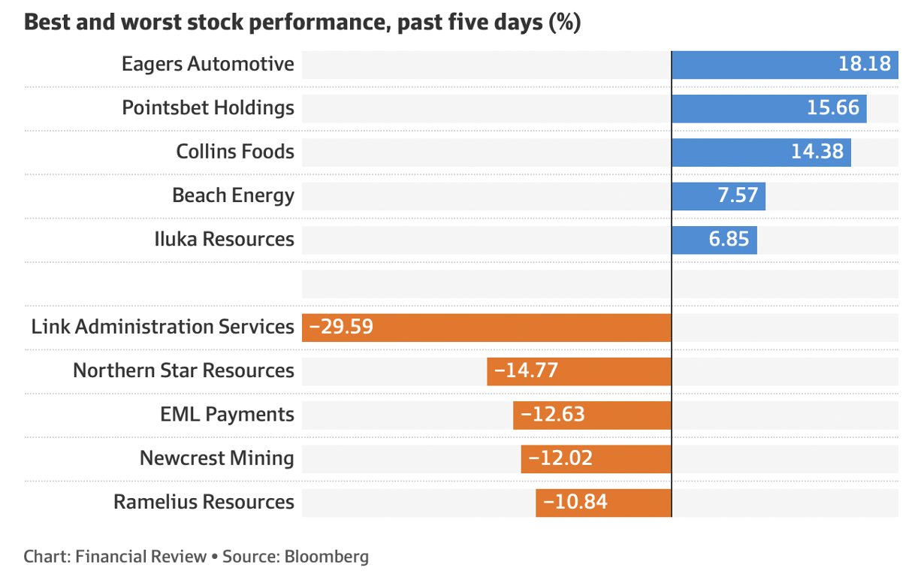
Task: Click the Newcrest Mining label
Action: pyautogui.click(x=216, y=458)
